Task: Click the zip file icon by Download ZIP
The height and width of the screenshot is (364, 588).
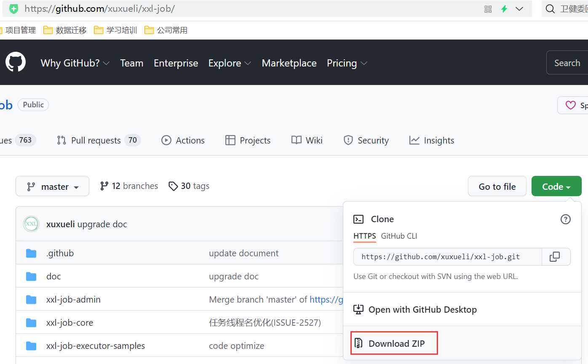Action: 358,343
